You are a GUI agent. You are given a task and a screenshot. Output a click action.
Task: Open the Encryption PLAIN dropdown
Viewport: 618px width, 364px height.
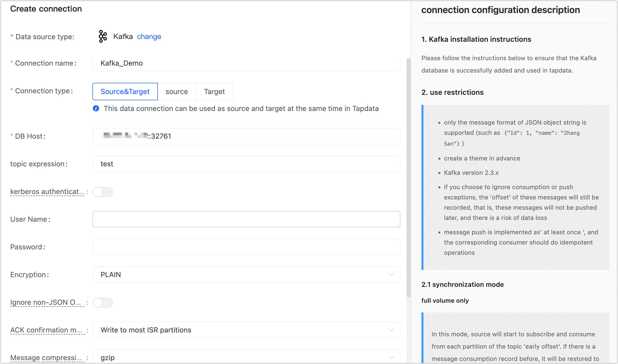[x=241, y=275]
